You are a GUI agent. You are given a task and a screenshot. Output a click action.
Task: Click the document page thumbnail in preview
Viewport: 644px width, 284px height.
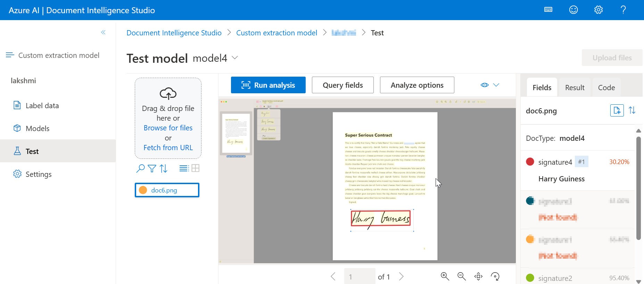[236, 133]
